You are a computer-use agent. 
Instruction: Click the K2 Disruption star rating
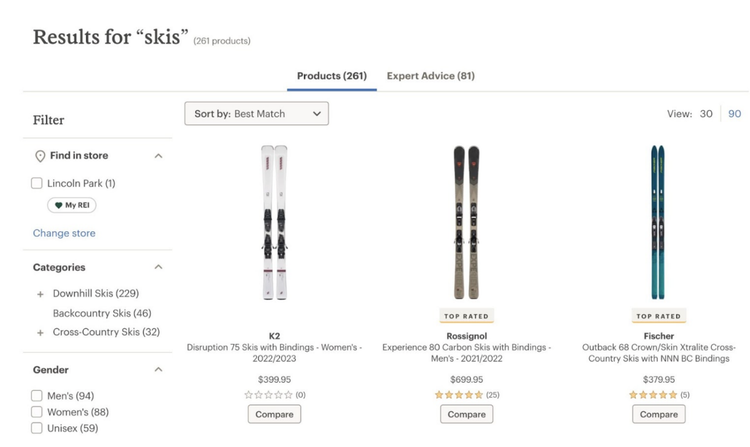269,395
